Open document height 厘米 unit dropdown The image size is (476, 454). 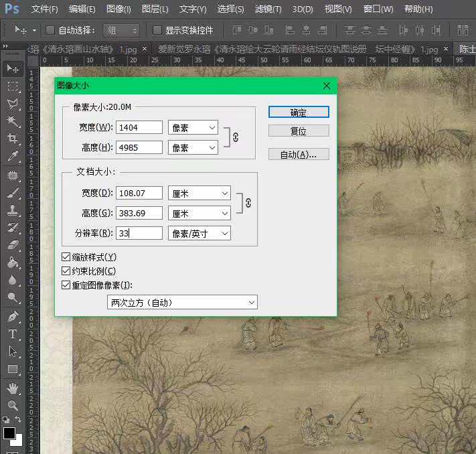coord(200,213)
